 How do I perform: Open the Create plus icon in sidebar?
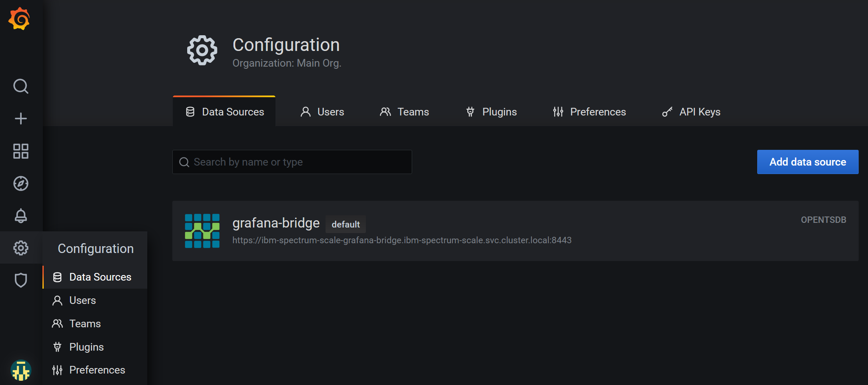(x=21, y=118)
